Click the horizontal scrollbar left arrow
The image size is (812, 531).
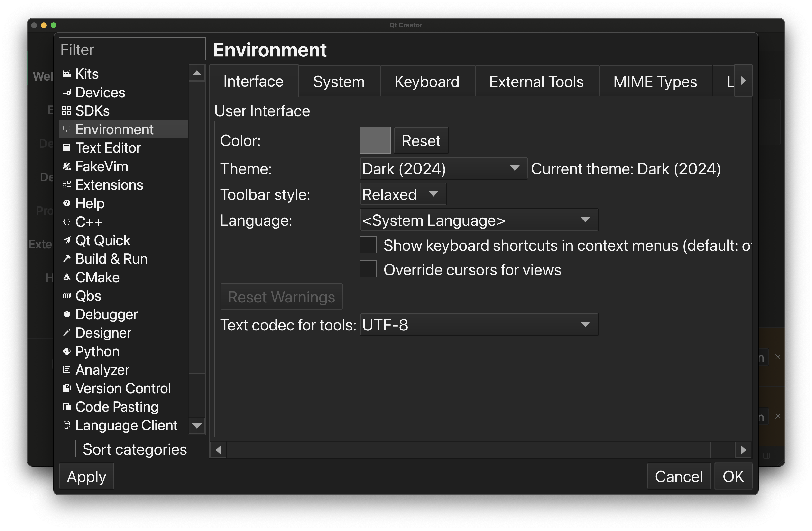(x=218, y=450)
